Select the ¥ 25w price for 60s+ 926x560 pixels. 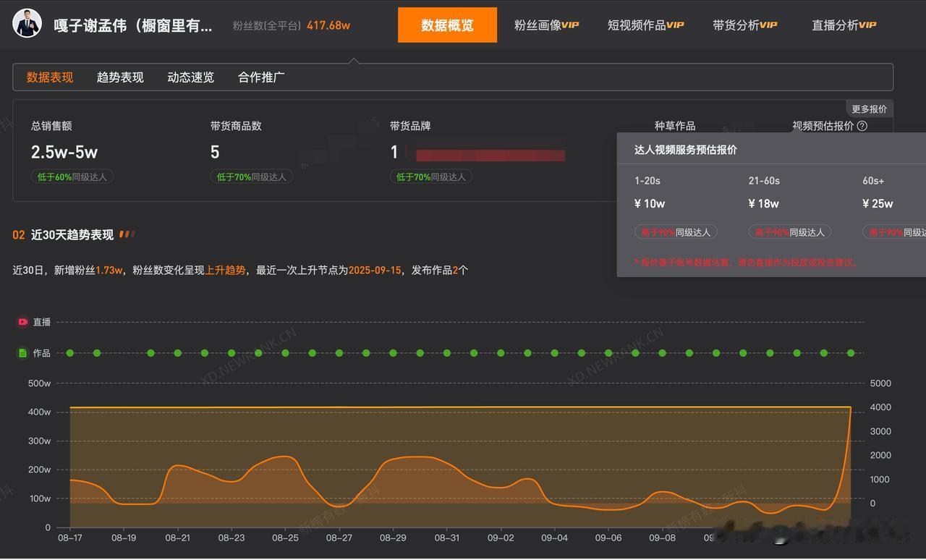point(878,204)
